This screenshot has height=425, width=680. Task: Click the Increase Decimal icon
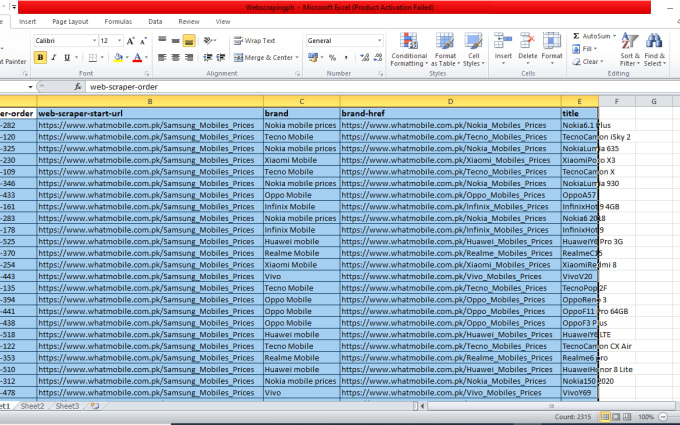(364, 57)
